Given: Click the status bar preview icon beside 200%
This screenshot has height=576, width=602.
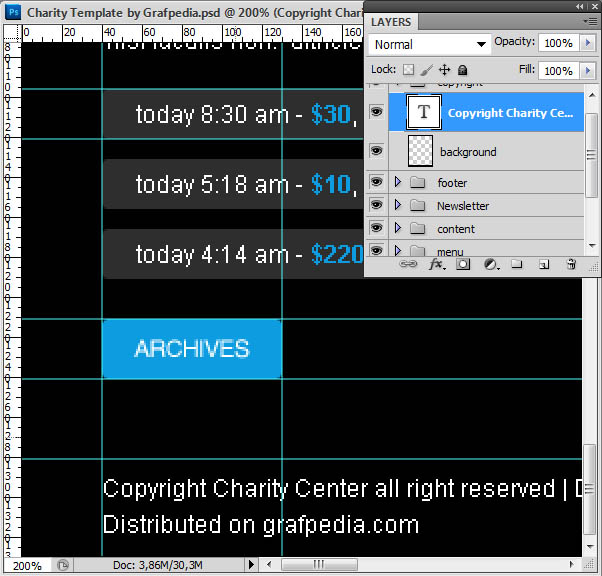Looking at the screenshot, I should (63, 565).
